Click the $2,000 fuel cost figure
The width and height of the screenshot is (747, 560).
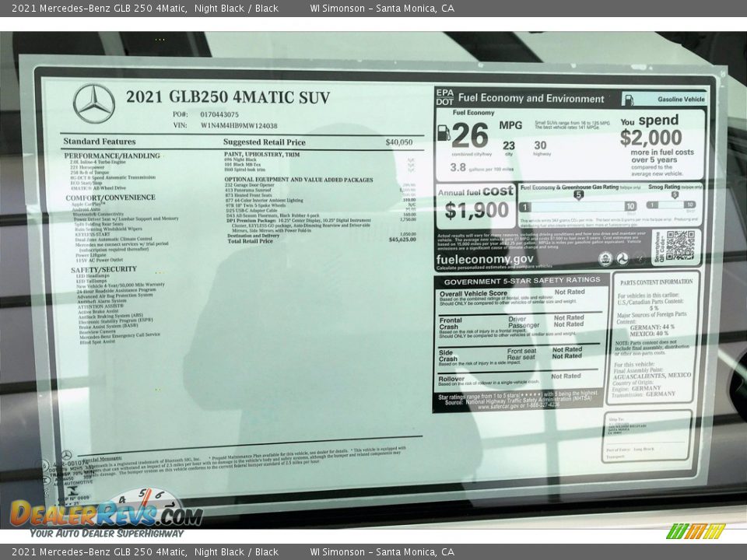pyautogui.click(x=651, y=138)
